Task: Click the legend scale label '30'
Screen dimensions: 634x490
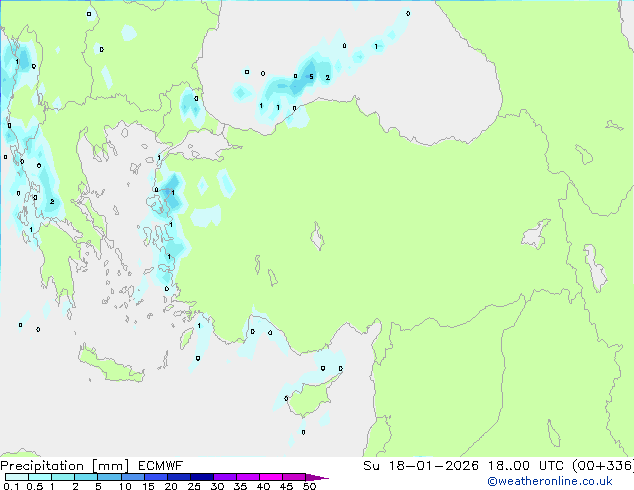Action: (x=217, y=486)
